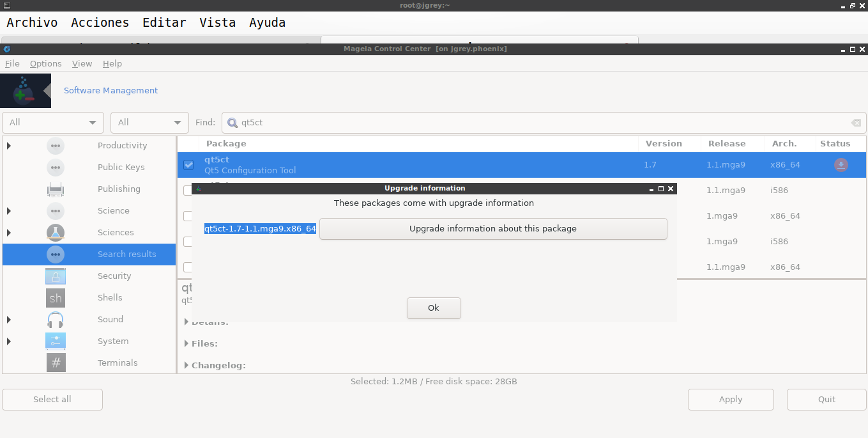Click the Search results category icon
Image resolution: width=868 pixels, height=438 pixels.
56,254
